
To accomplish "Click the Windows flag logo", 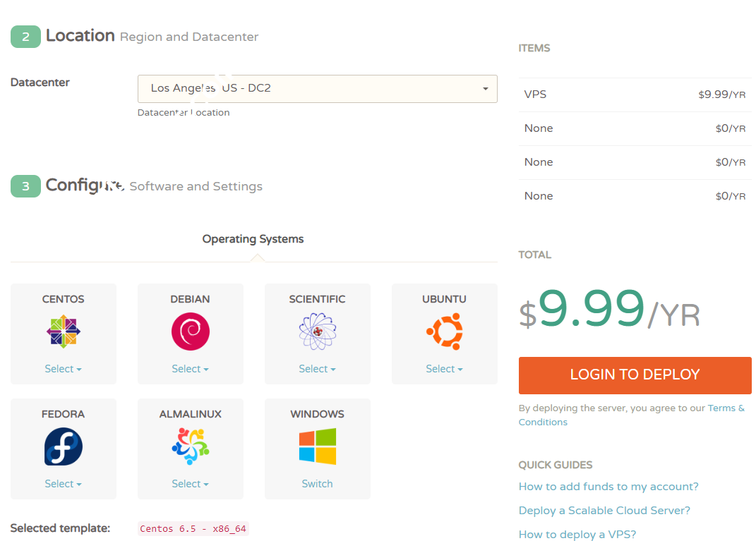I will point(318,446).
